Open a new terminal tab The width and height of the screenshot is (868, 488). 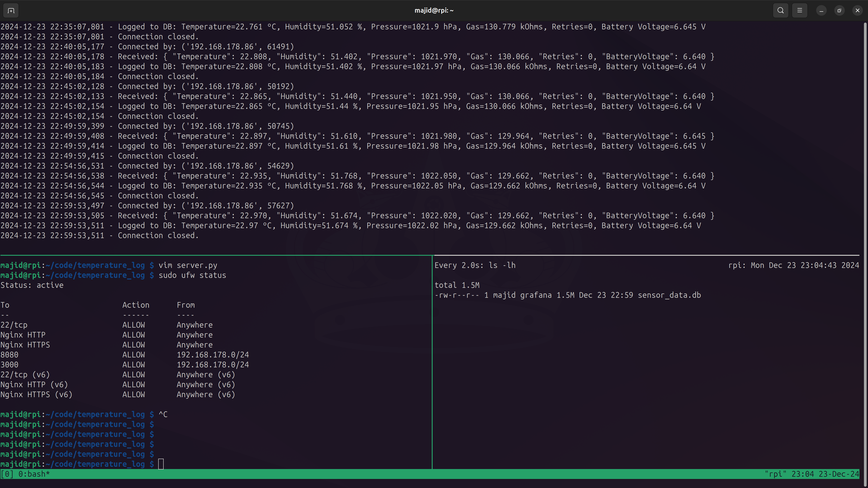11,10
